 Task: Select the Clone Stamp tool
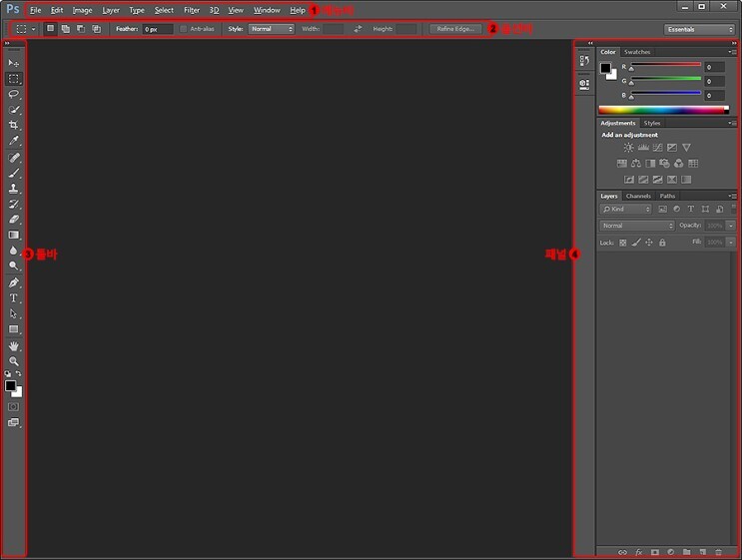(13, 189)
